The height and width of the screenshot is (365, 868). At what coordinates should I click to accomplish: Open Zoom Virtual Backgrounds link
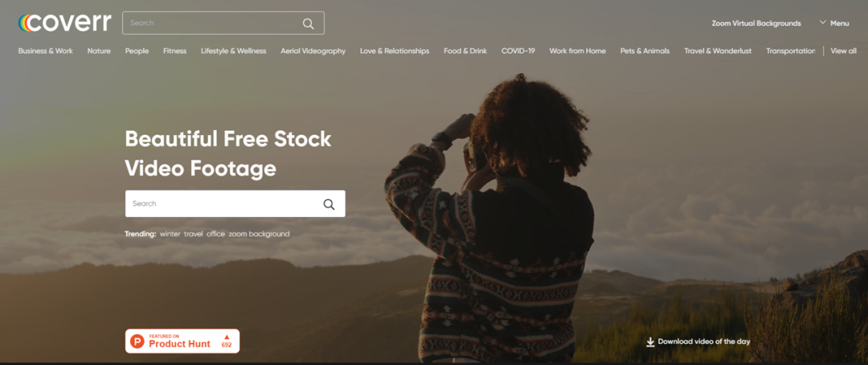tap(756, 23)
